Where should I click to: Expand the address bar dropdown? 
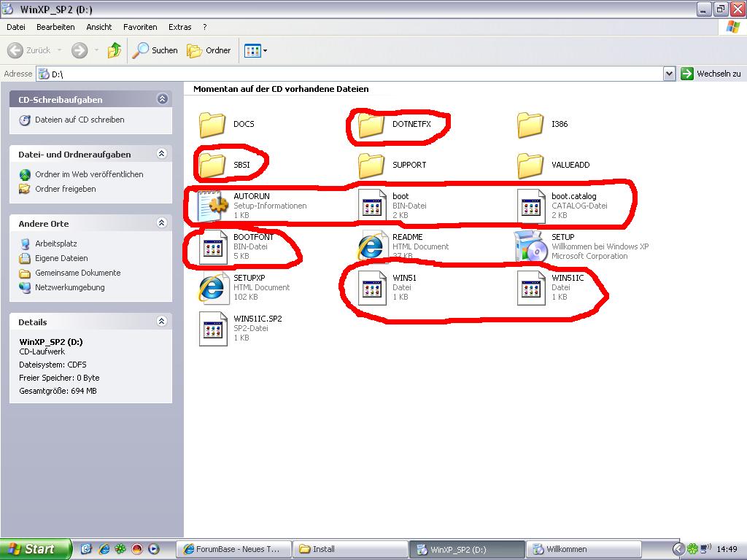coord(670,74)
